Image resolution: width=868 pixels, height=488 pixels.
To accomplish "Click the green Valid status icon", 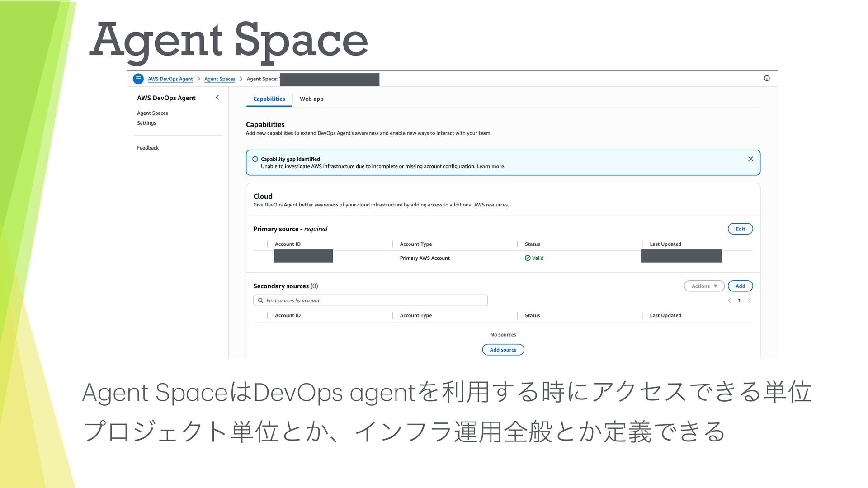I will [528, 258].
